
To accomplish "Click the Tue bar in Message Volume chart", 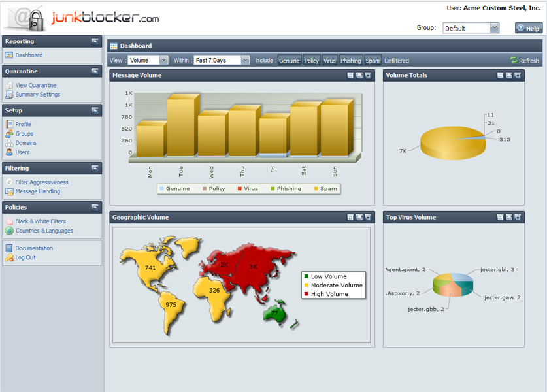I will (x=181, y=127).
